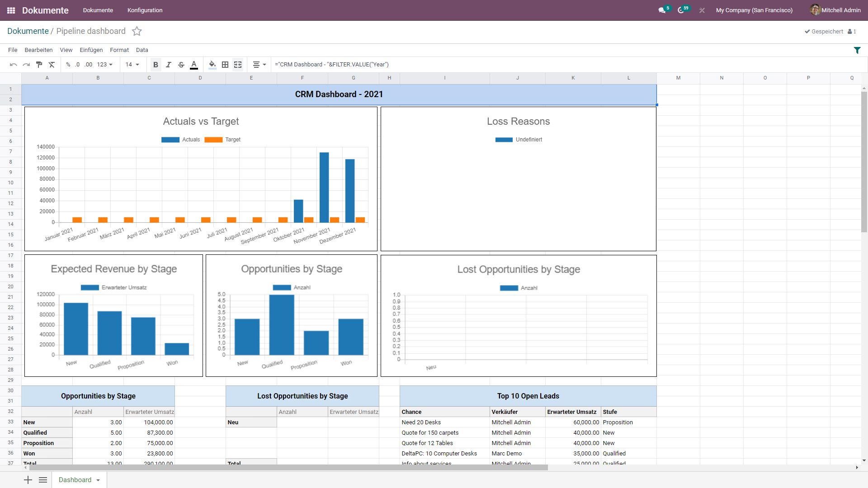
Task: Open the global filters funnel icon
Action: click(857, 50)
